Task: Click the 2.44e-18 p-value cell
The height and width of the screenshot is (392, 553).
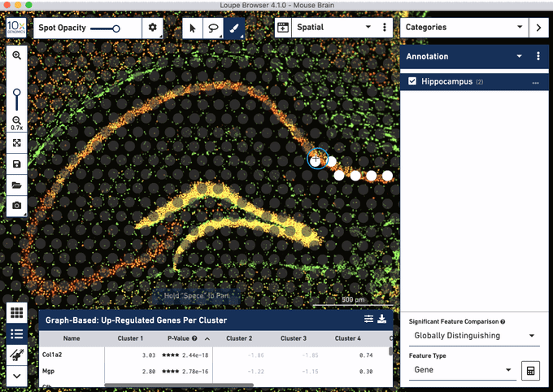Action: tap(195, 355)
